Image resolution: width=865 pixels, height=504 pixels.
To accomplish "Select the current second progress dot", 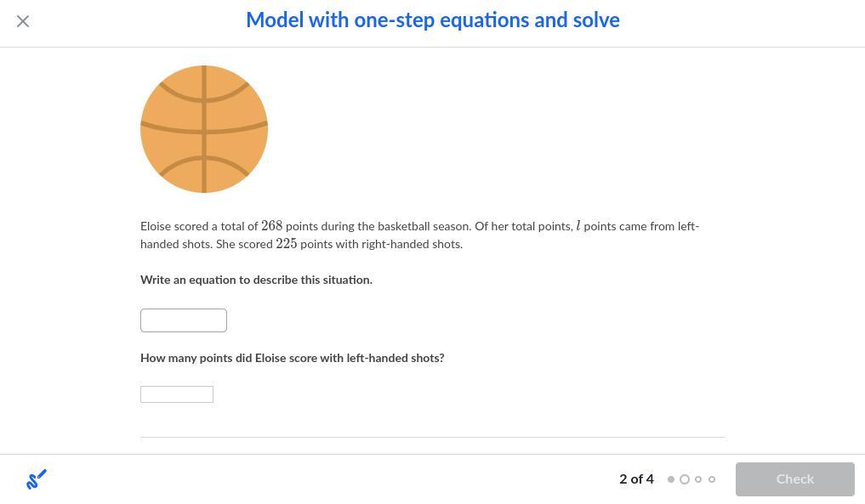I will [x=685, y=479].
